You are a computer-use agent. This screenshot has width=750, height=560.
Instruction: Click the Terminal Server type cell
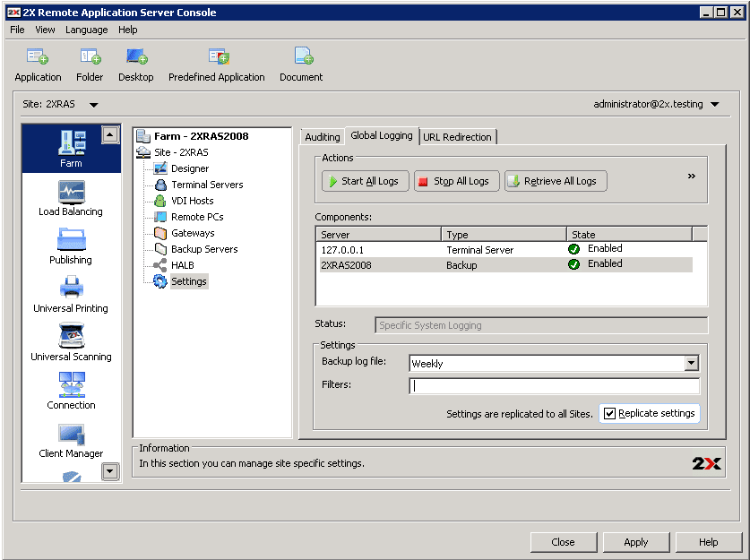(x=479, y=250)
